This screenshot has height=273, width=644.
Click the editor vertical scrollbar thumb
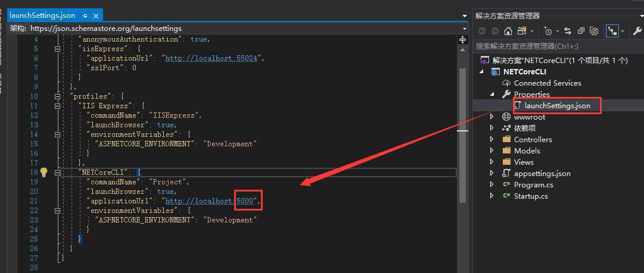click(x=463, y=135)
